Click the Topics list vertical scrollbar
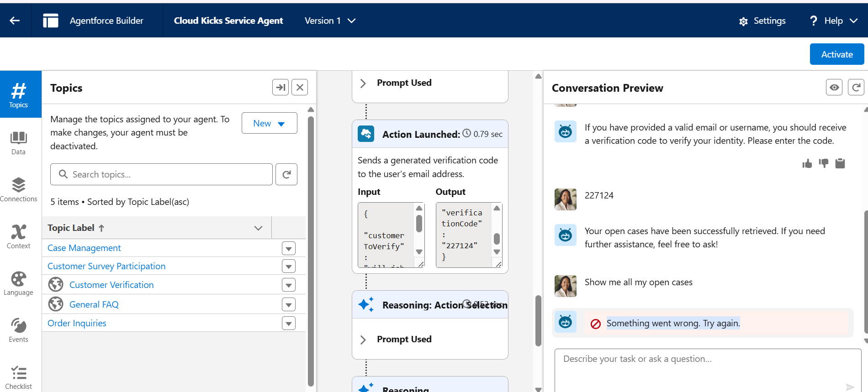 coord(311,251)
